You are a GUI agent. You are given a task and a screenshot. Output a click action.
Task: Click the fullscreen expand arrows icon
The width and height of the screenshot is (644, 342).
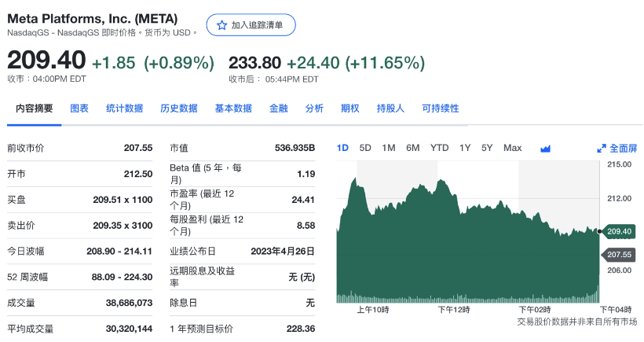pyautogui.click(x=602, y=149)
